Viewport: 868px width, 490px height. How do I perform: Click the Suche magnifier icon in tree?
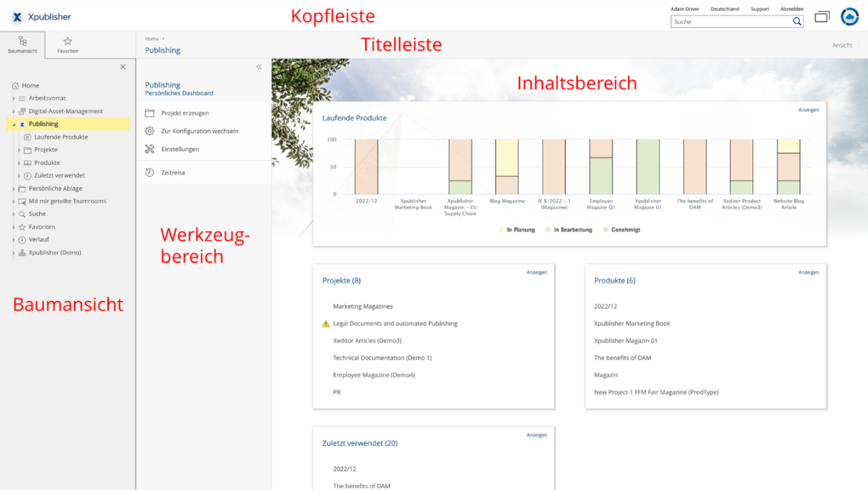(x=22, y=214)
